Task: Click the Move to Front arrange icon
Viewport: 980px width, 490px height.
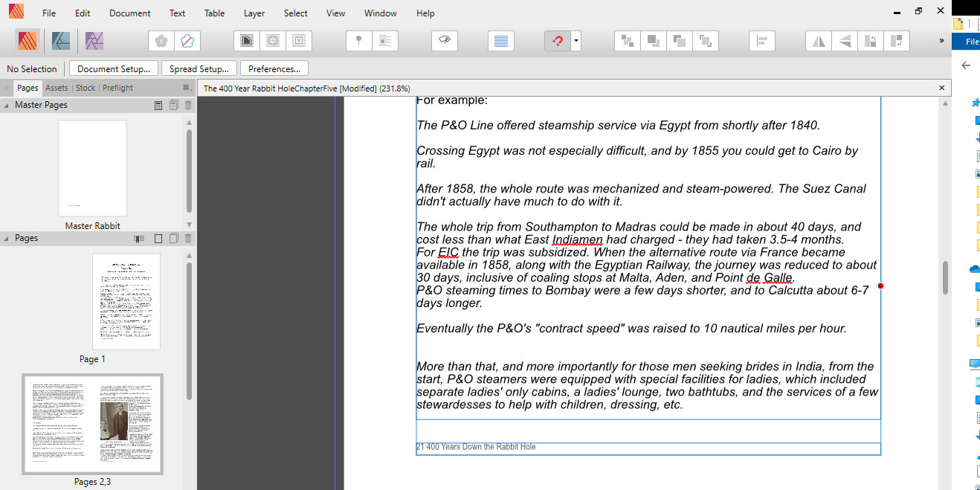Action: coord(705,41)
